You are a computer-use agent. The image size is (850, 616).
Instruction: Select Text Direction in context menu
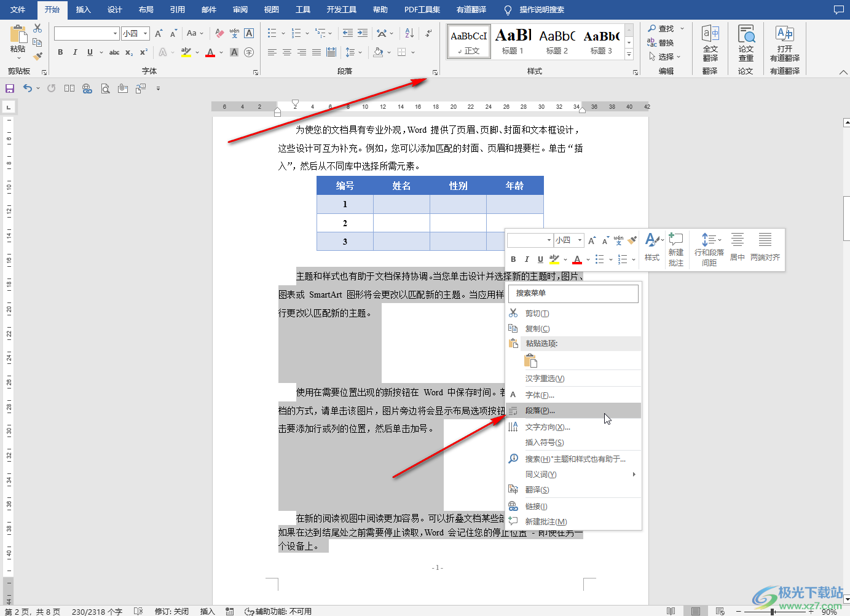pos(573,427)
